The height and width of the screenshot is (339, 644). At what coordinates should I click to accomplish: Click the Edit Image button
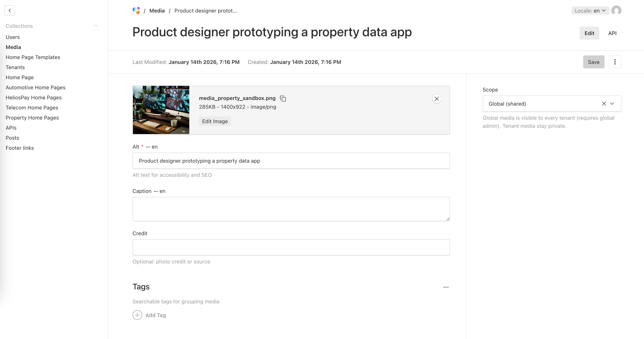[x=215, y=121]
